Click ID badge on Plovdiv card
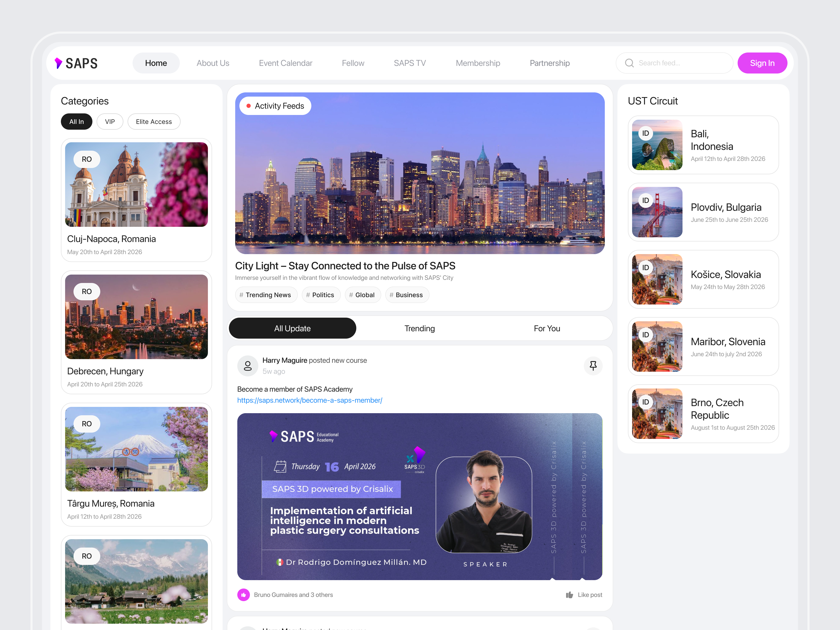The width and height of the screenshot is (840, 630). pos(645,201)
